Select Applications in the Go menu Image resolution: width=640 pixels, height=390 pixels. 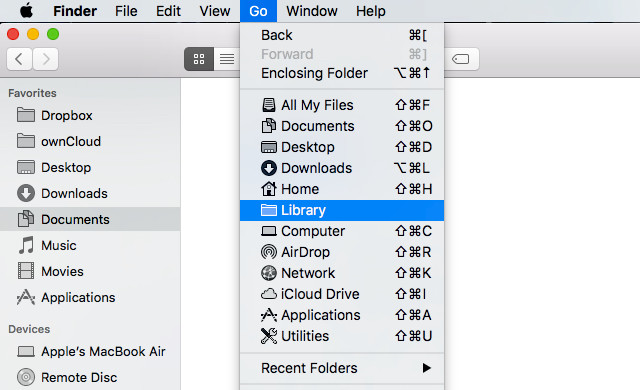(x=342, y=315)
